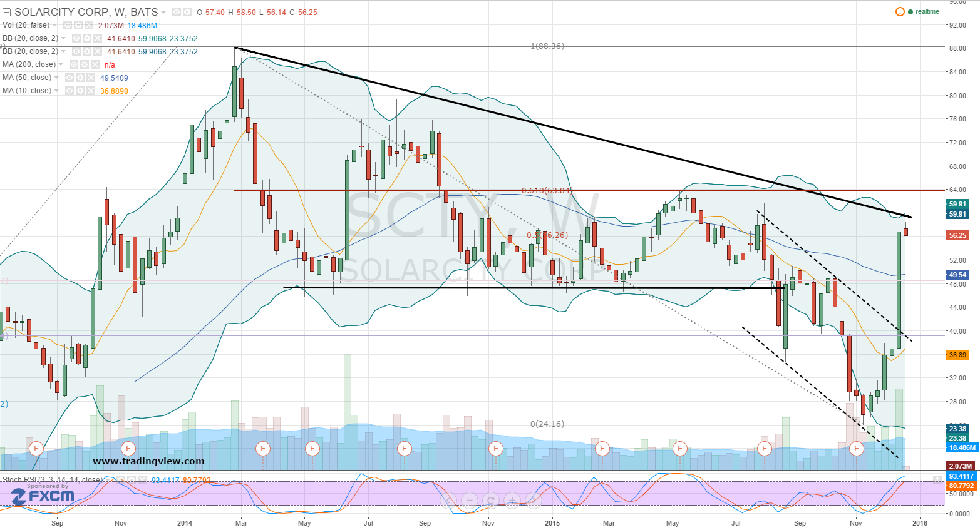This screenshot has width=980, height=530.
Task: Open the earnings marker at November 2013
Action: click(x=128, y=449)
